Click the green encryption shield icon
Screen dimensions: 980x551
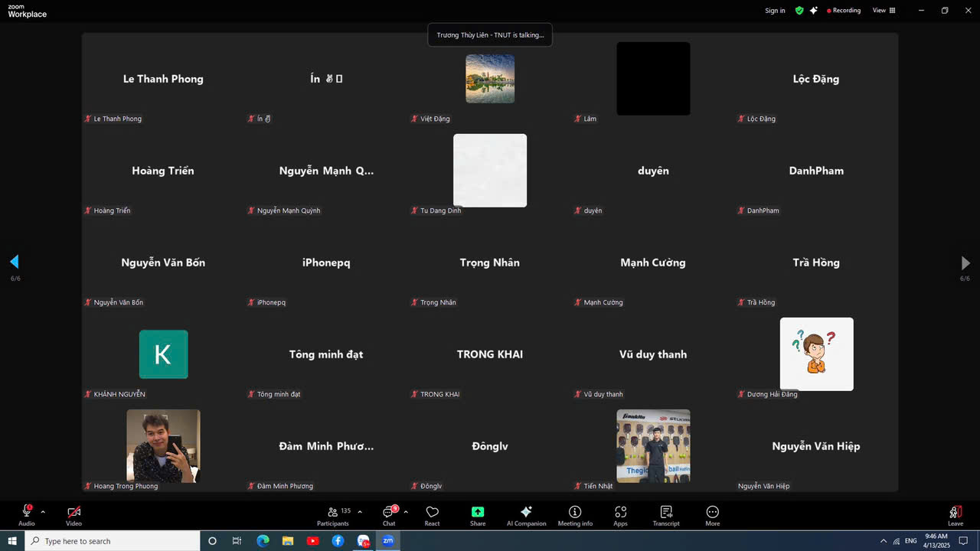pyautogui.click(x=799, y=11)
